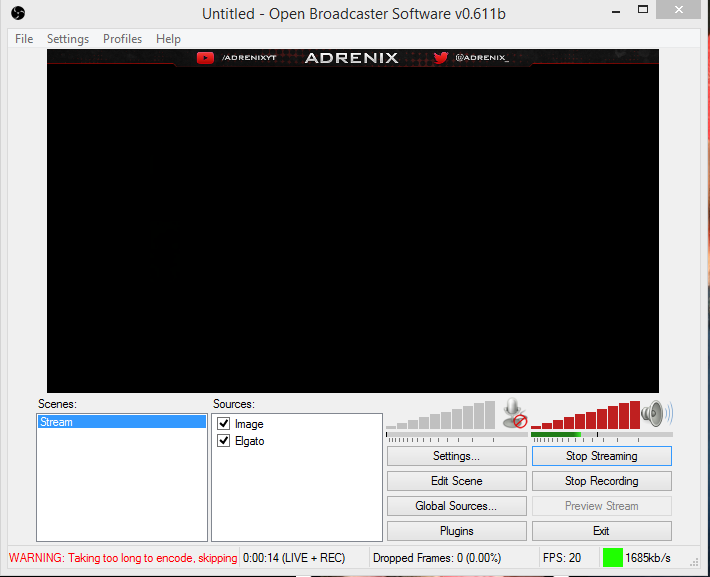Viewport: 710px width, 577px height.
Task: Open the Plugins button
Action: pos(456,531)
